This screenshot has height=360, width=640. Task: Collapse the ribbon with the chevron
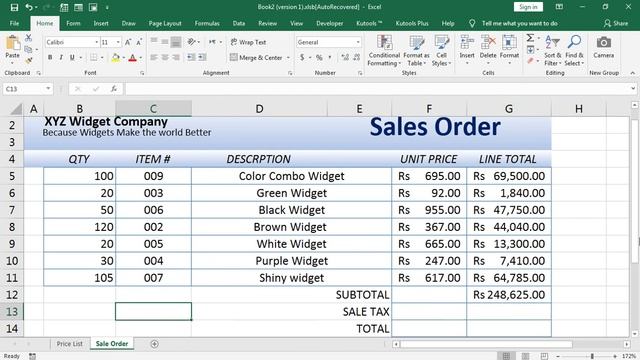tap(633, 73)
